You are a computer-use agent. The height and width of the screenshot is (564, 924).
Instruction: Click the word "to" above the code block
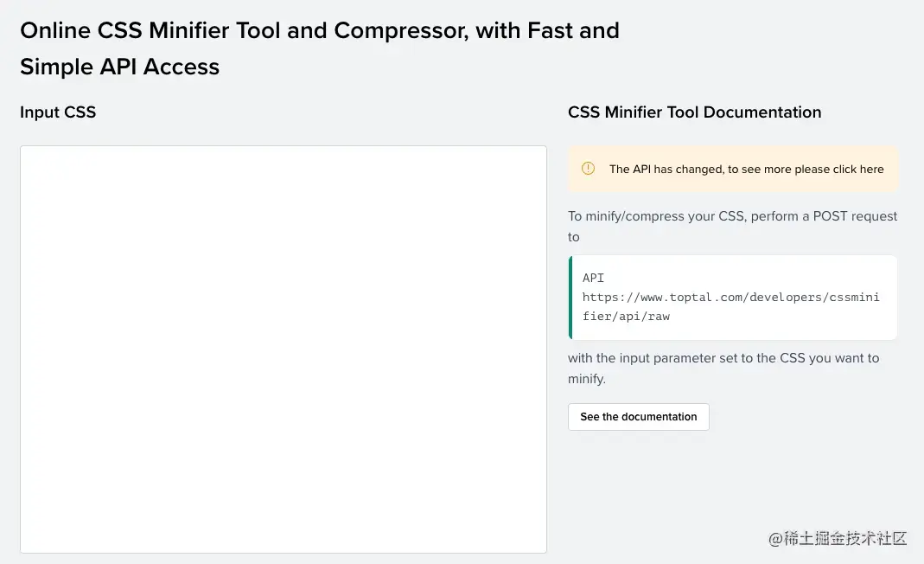click(x=574, y=237)
